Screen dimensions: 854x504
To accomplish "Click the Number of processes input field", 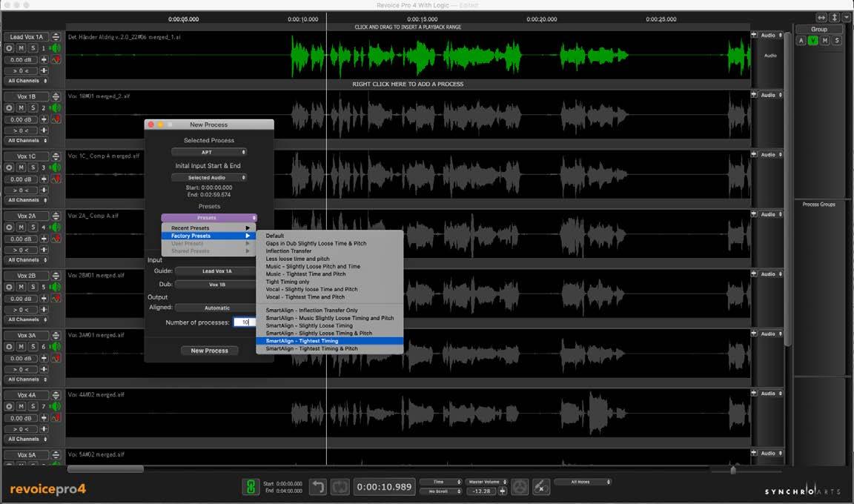I will 245,322.
